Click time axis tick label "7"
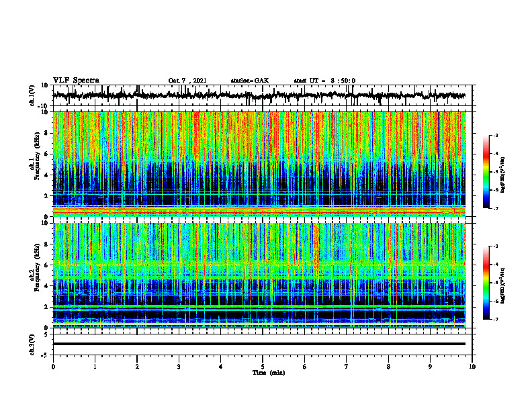 tap(347, 367)
